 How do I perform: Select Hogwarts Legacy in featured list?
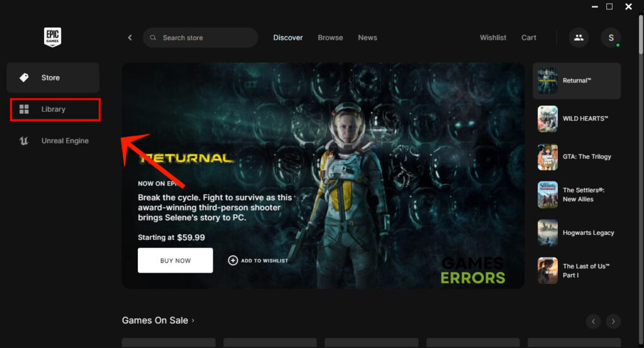click(547, 232)
